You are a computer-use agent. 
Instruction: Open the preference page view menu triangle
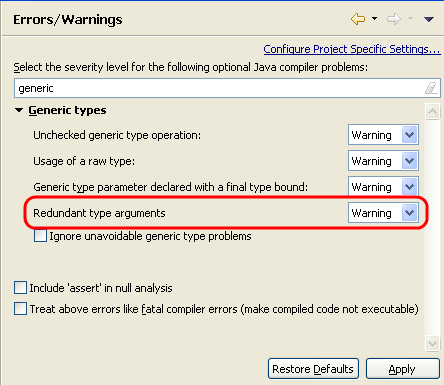click(x=429, y=19)
